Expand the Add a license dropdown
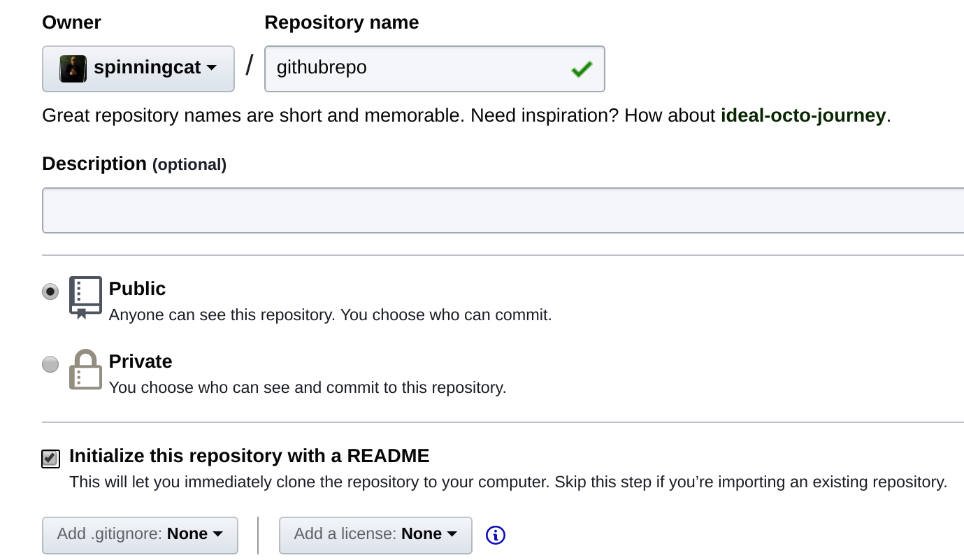The image size is (964, 560). pyautogui.click(x=375, y=535)
